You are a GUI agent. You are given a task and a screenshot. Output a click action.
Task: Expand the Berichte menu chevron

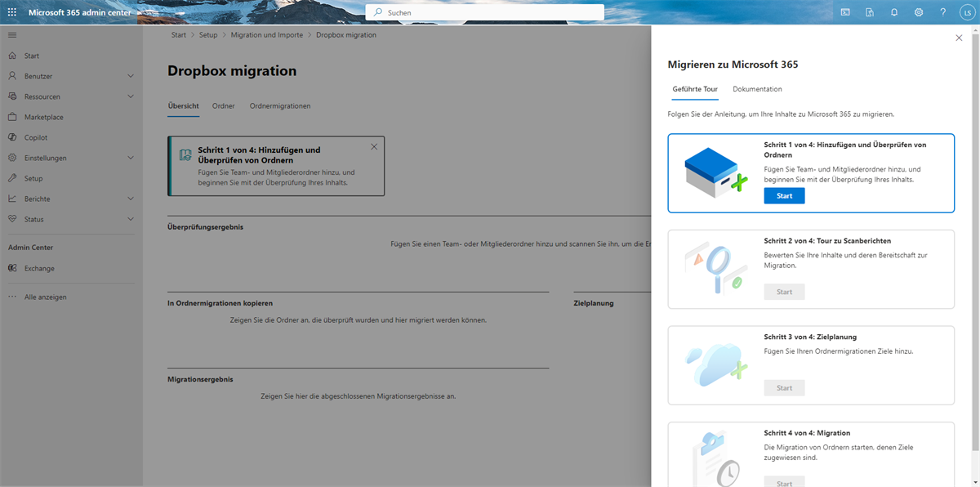(131, 199)
